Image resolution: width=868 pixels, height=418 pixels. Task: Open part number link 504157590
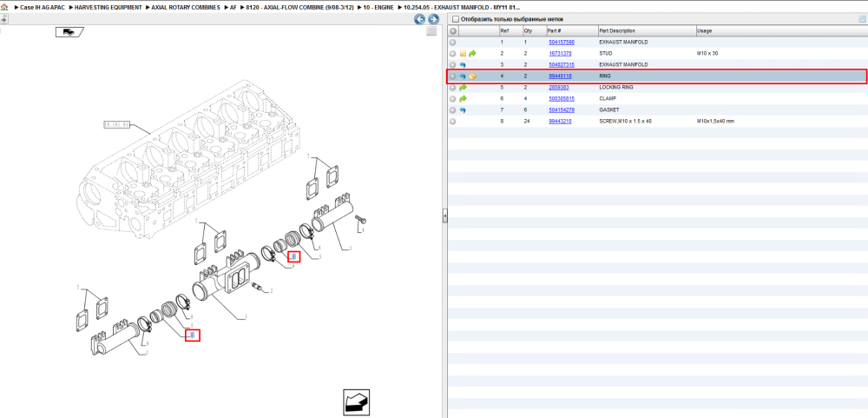(562, 42)
